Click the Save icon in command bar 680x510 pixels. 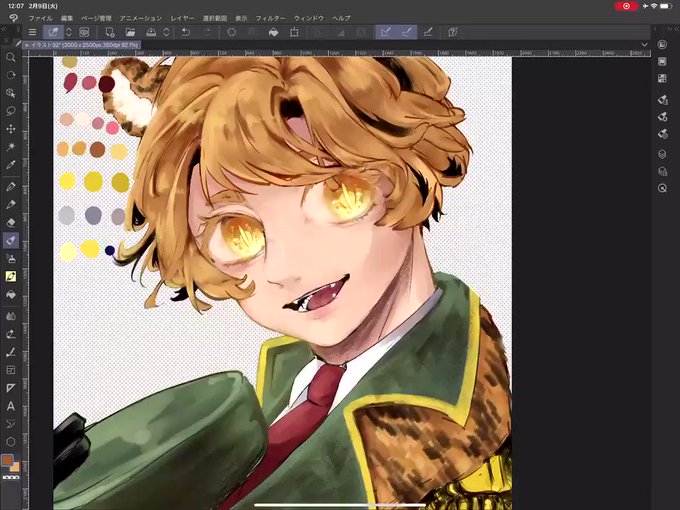coord(151,32)
